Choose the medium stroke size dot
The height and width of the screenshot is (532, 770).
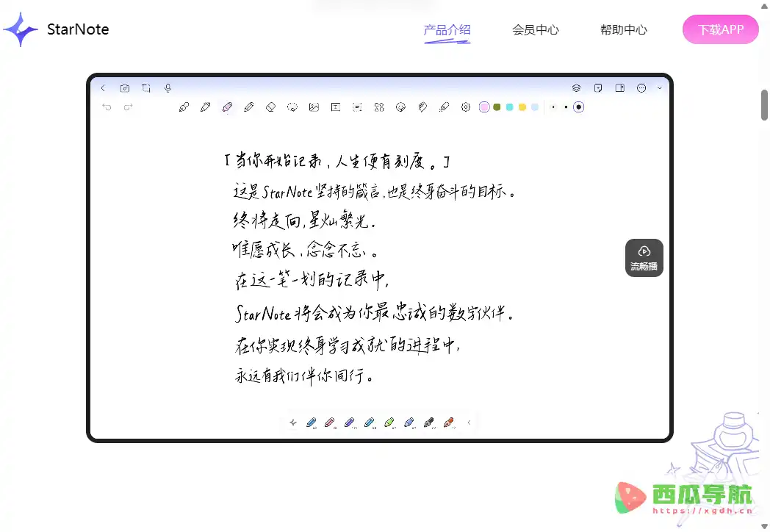tap(566, 107)
